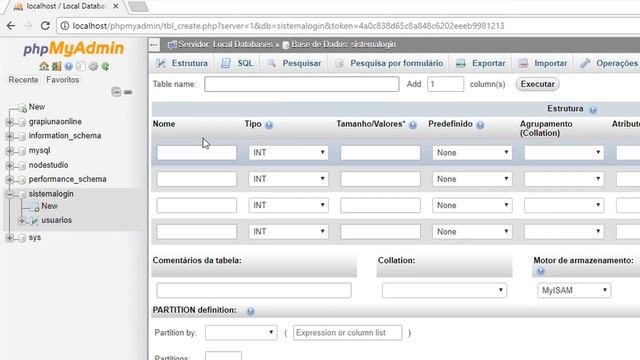Open the Pesquisar tab
The image size is (640, 360).
coord(294,63)
